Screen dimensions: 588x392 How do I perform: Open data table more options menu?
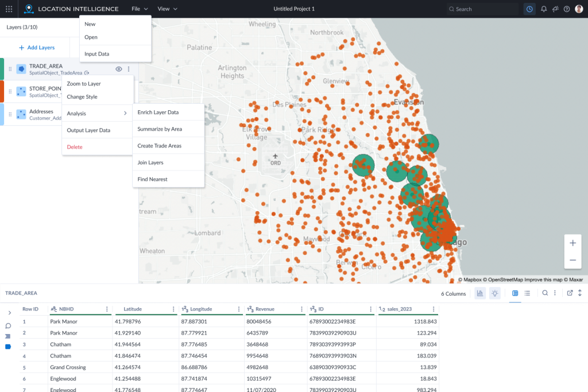[x=555, y=293]
